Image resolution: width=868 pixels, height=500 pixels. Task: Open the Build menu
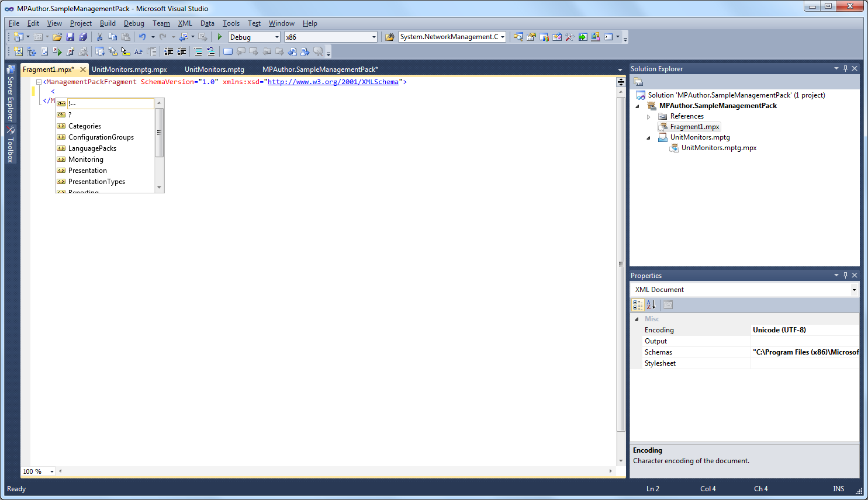[x=108, y=23]
